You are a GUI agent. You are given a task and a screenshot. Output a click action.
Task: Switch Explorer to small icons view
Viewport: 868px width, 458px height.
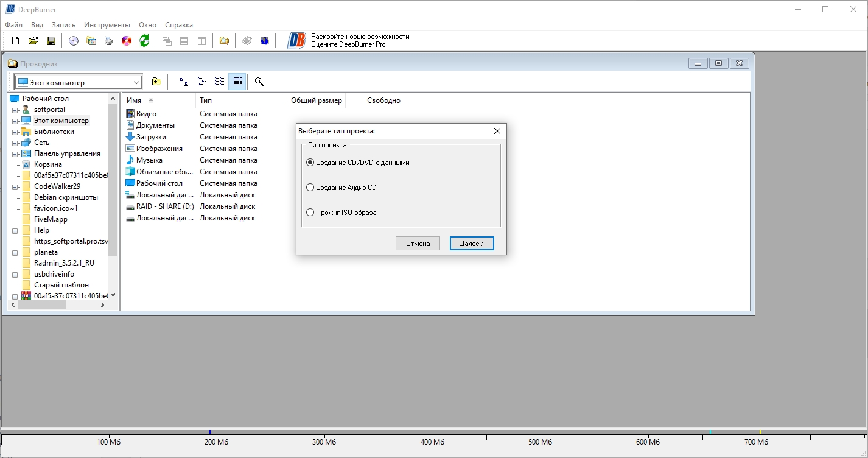tap(201, 82)
